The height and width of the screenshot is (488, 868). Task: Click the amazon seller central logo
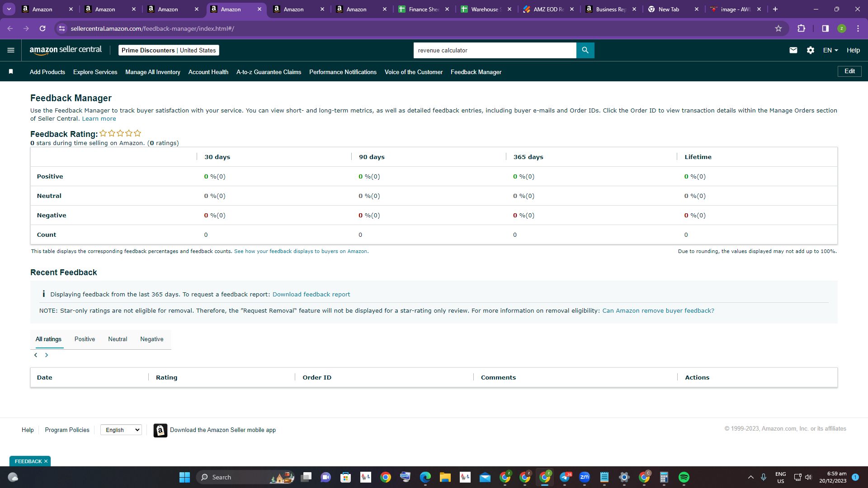tap(66, 50)
